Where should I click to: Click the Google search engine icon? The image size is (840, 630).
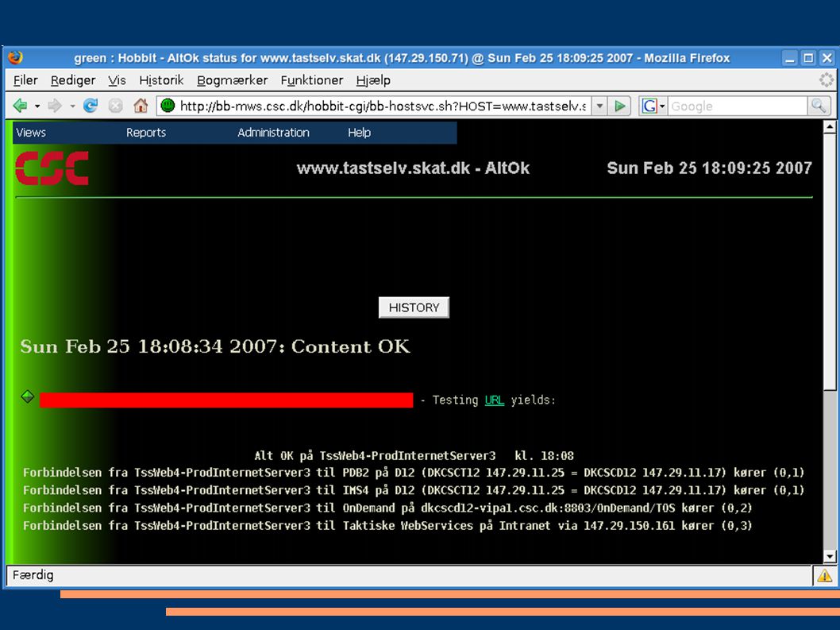coord(649,106)
